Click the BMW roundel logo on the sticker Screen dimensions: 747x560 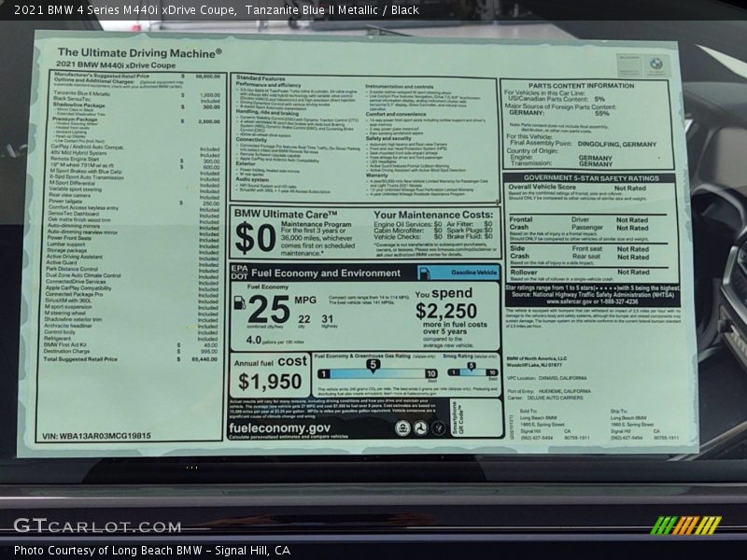pyautogui.click(x=656, y=63)
